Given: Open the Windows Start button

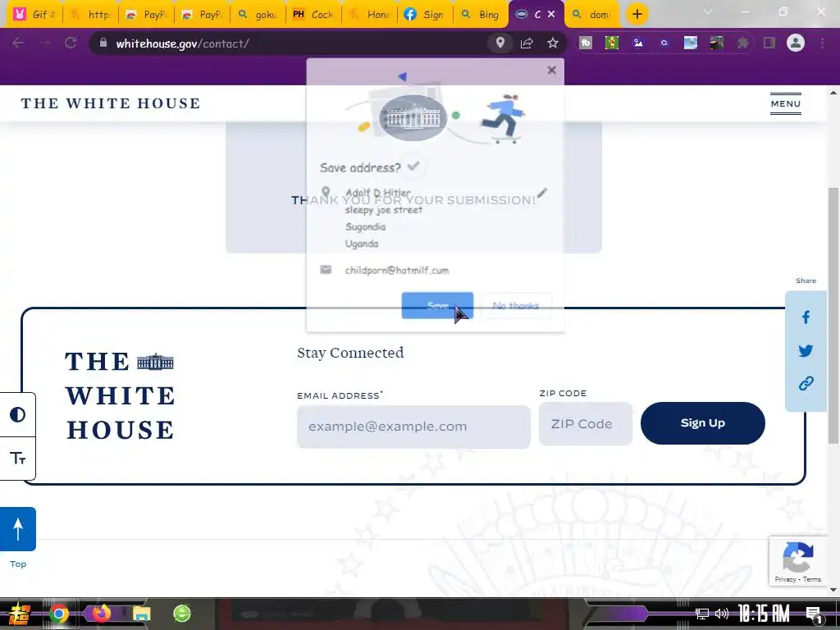Looking at the screenshot, I should [x=19, y=614].
